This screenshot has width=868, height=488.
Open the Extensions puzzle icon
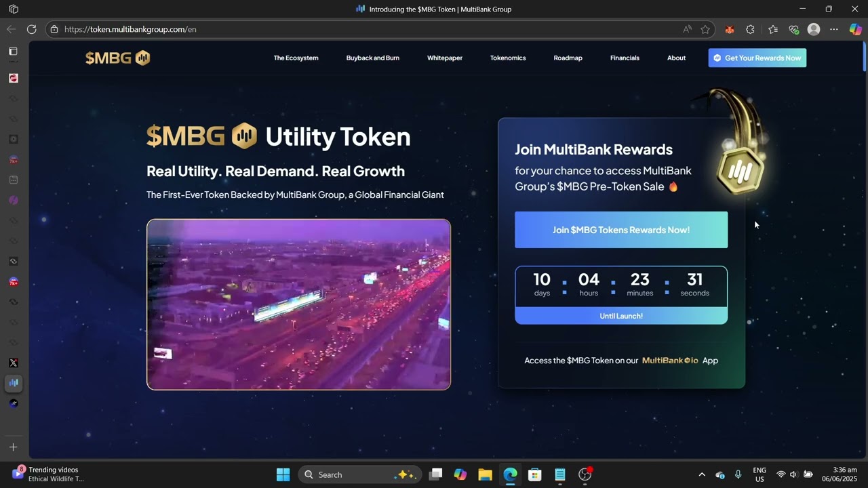(750, 29)
